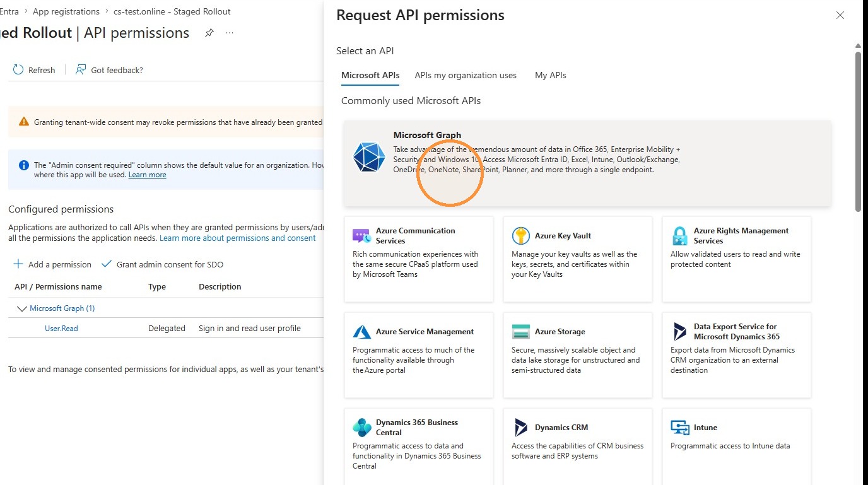Go to App registrations breadcrumb
This screenshot has height=485, width=868.
coord(66,11)
